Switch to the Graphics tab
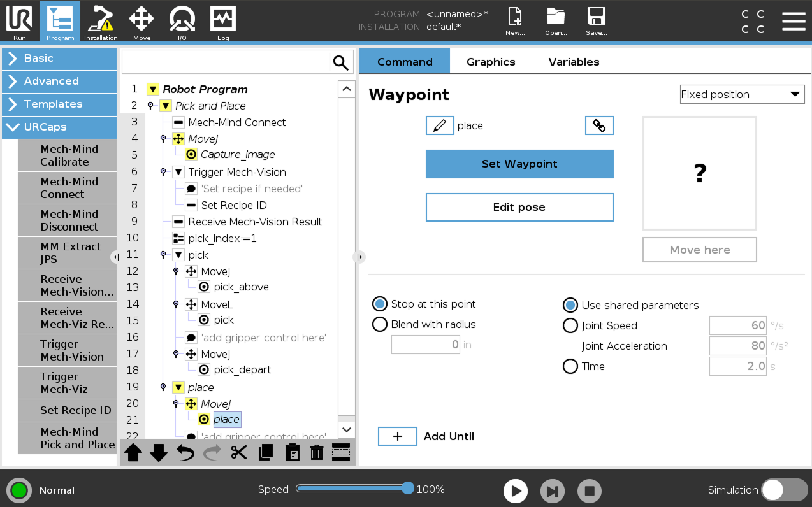812x507 pixels. [x=491, y=61]
